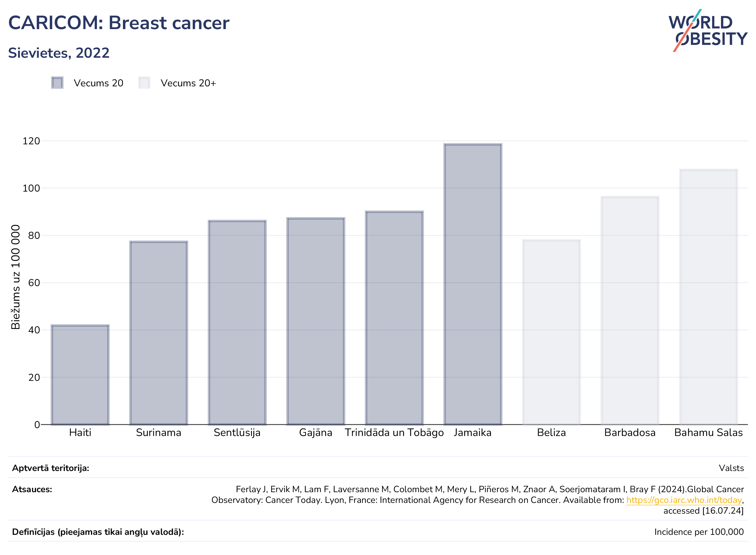Select the Haiti bar
The image size is (756, 555).
[x=80, y=375]
